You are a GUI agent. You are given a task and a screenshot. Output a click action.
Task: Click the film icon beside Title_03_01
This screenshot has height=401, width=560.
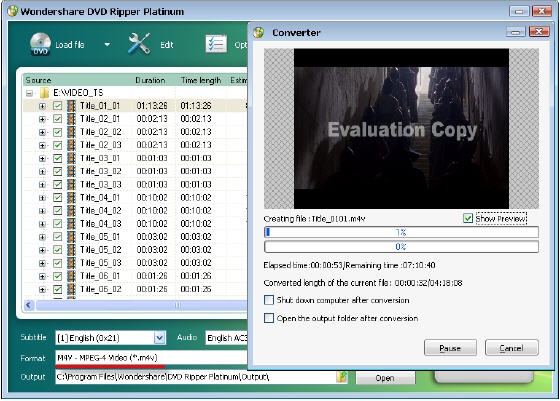pyautogui.click(x=71, y=158)
